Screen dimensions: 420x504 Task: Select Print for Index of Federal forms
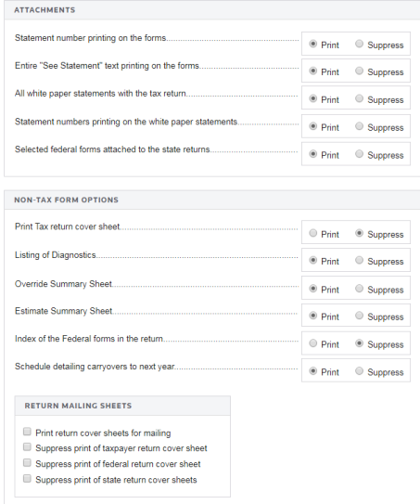(313, 343)
